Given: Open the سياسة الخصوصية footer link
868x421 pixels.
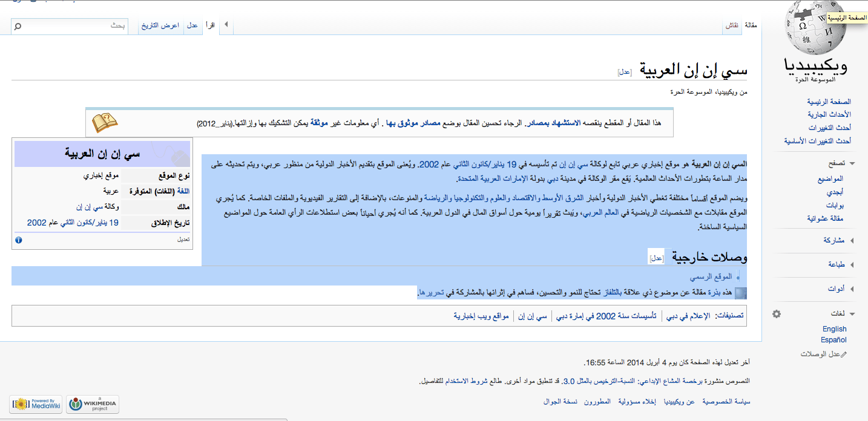Looking at the screenshot, I should (x=726, y=402).
